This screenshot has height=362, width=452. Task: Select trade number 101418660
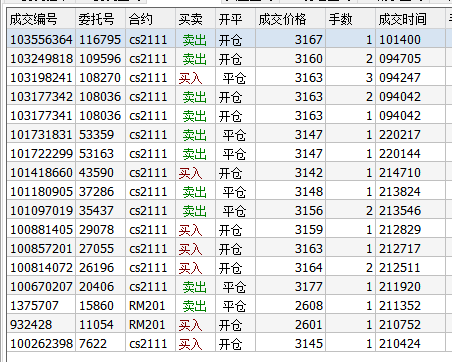pos(41,173)
